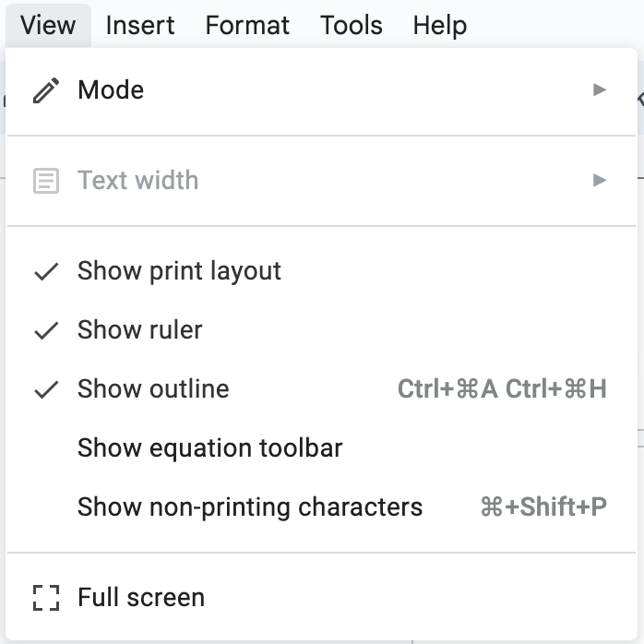Select Full screen menu entry
This screenshot has height=644, width=644.
322,598
